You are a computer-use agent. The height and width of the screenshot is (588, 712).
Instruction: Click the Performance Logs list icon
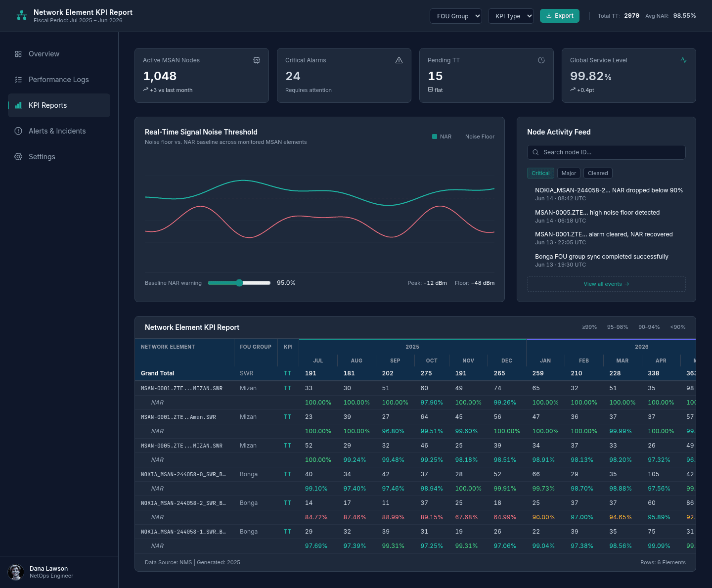pyautogui.click(x=18, y=80)
